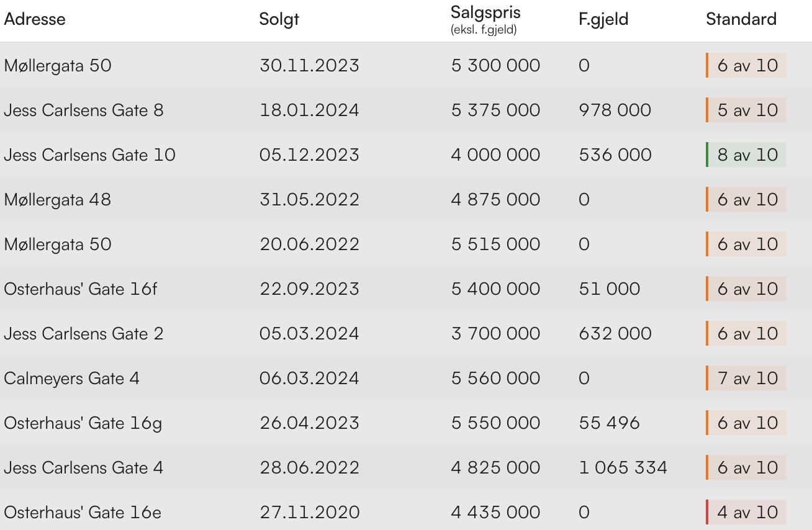Select the 7 av 10 standard badge

[747, 379]
